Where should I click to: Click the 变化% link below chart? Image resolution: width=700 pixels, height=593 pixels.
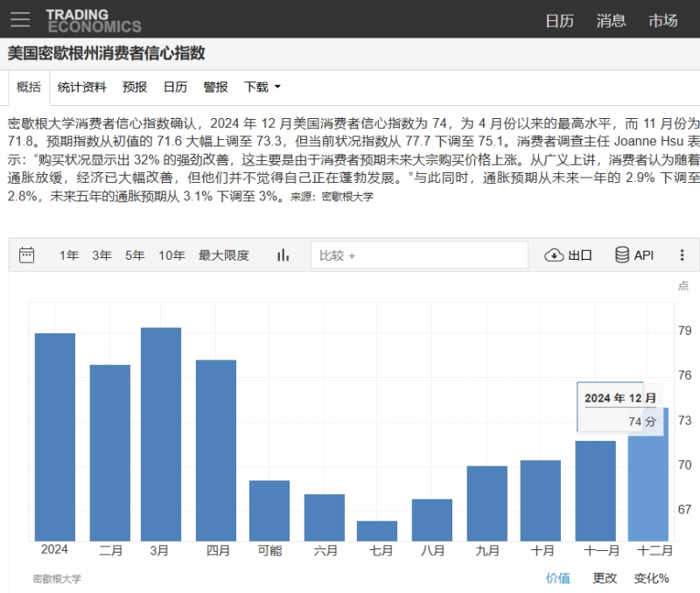652,578
